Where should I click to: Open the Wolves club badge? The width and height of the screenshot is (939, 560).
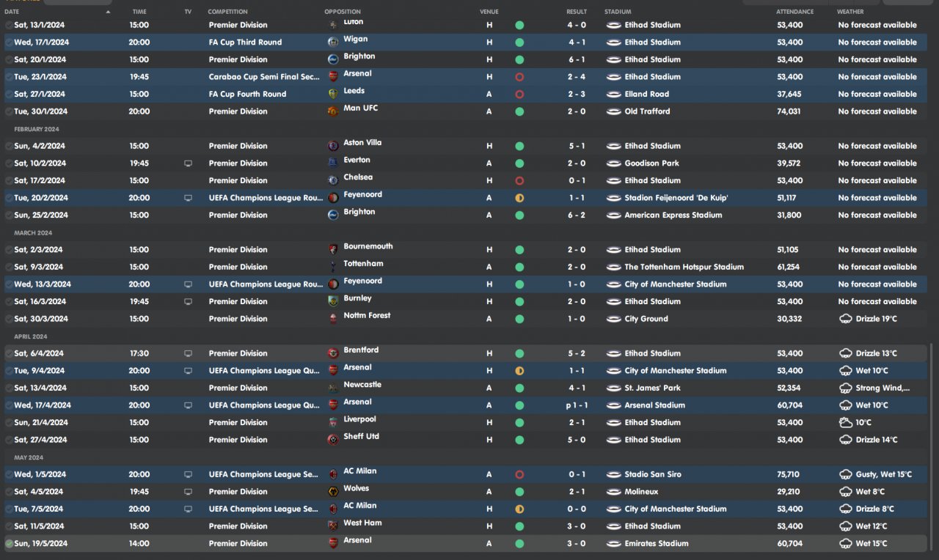[x=333, y=492]
